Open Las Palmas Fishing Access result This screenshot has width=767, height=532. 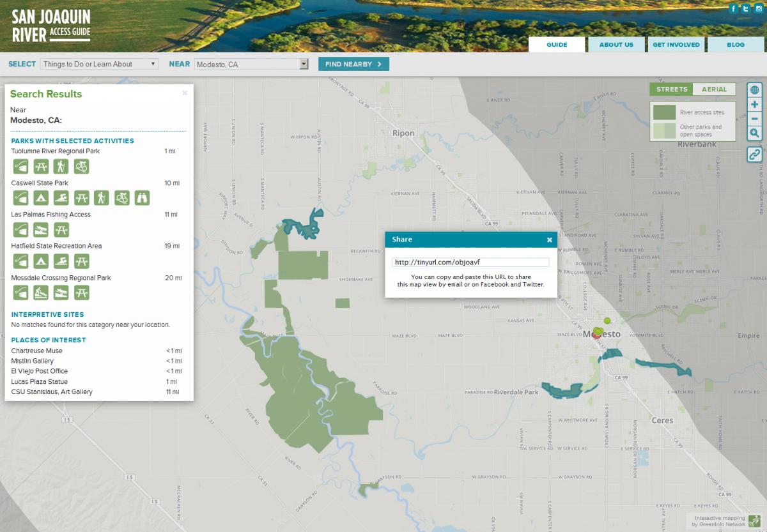(51, 215)
